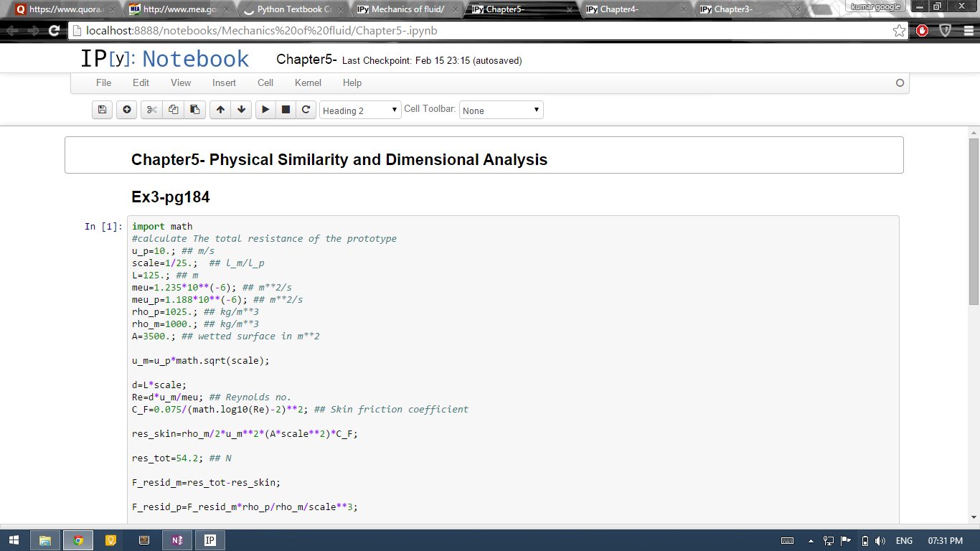Bookmark this page with star icon
The image size is (980, 551).
(x=899, y=31)
